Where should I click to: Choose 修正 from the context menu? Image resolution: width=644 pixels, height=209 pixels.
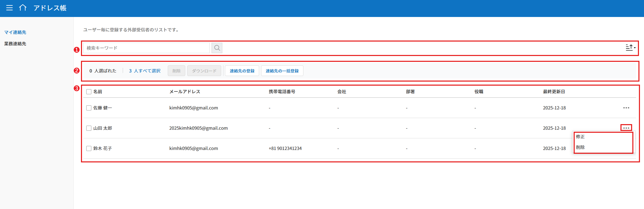point(580,137)
